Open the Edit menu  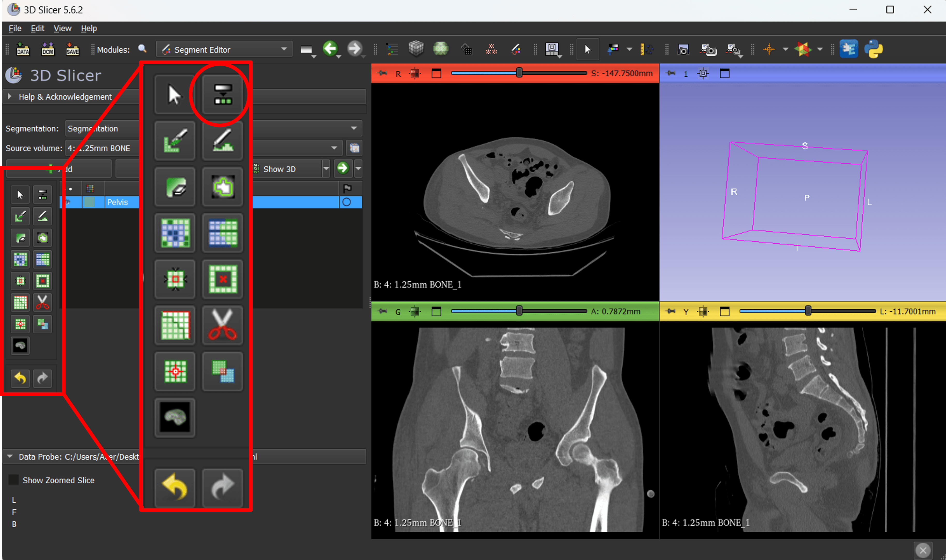tap(37, 28)
